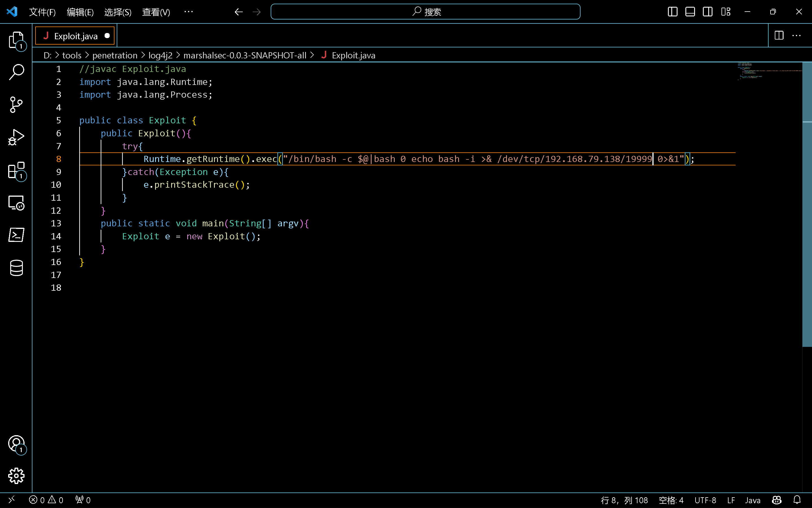Open the 文件(F) menu
The width and height of the screenshot is (812, 508).
(x=42, y=12)
